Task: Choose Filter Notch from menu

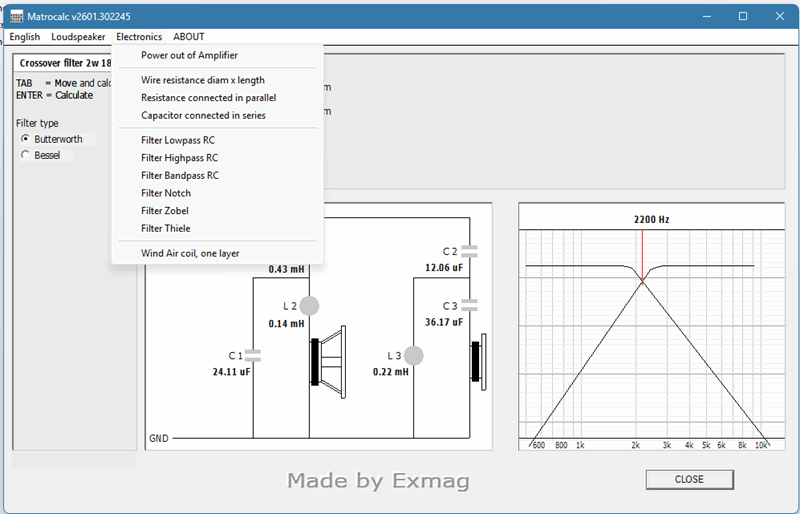Action: click(166, 193)
